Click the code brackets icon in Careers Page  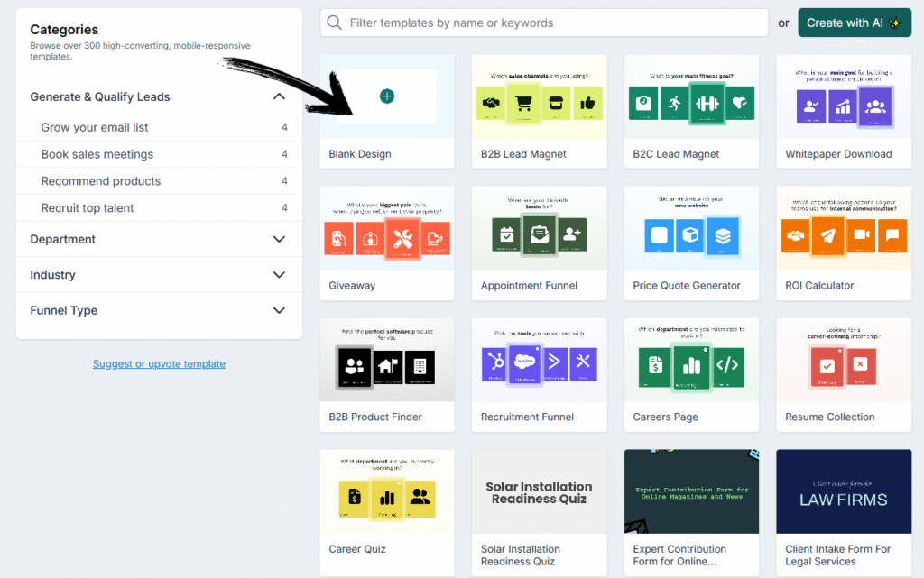tap(726, 365)
